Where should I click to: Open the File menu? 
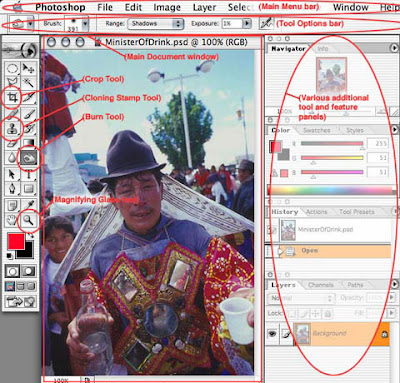tap(105, 7)
